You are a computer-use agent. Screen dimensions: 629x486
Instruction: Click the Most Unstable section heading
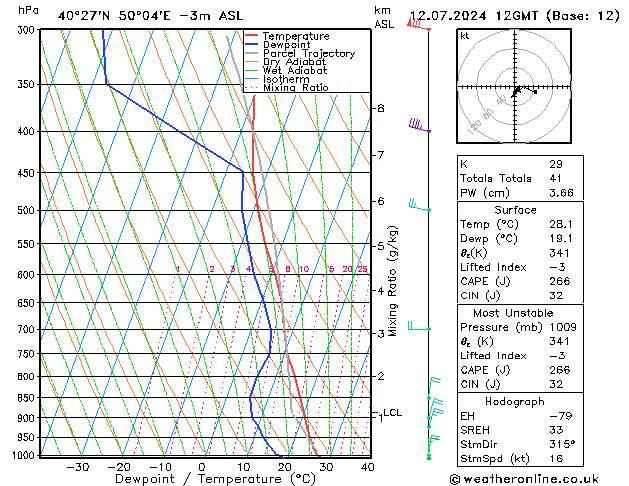pyautogui.click(x=513, y=313)
